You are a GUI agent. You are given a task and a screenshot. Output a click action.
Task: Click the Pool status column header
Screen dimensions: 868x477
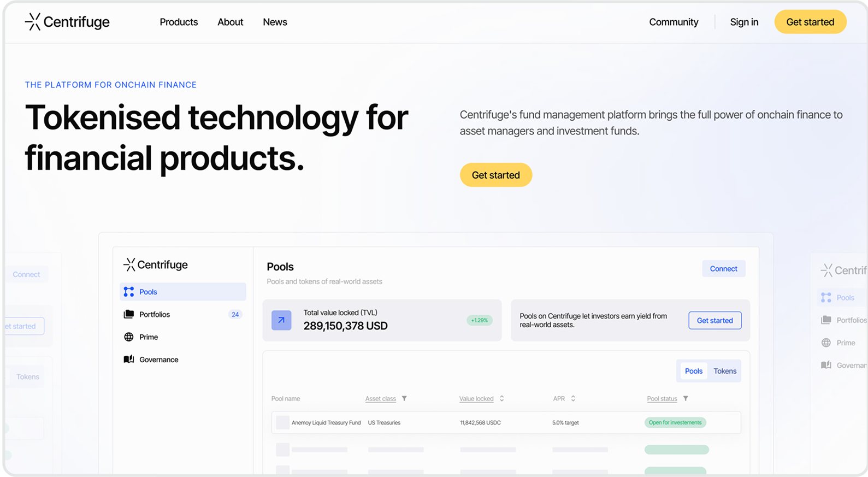662,399
